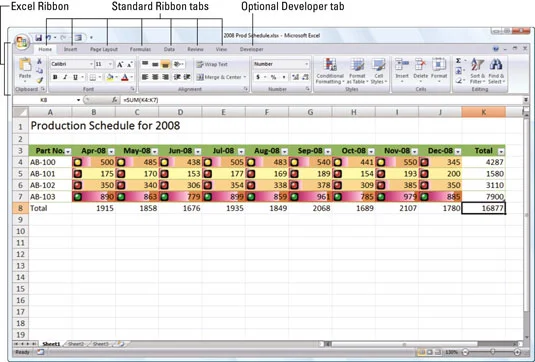Toggle Italic formatting

65,77
